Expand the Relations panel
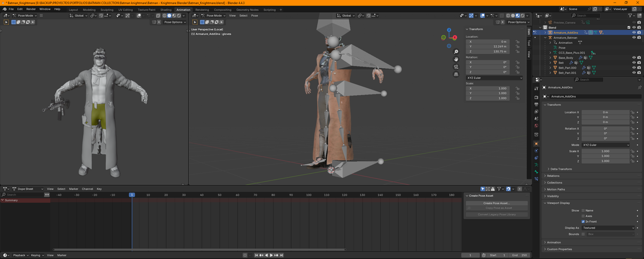The height and width of the screenshot is (259, 644). point(553,176)
